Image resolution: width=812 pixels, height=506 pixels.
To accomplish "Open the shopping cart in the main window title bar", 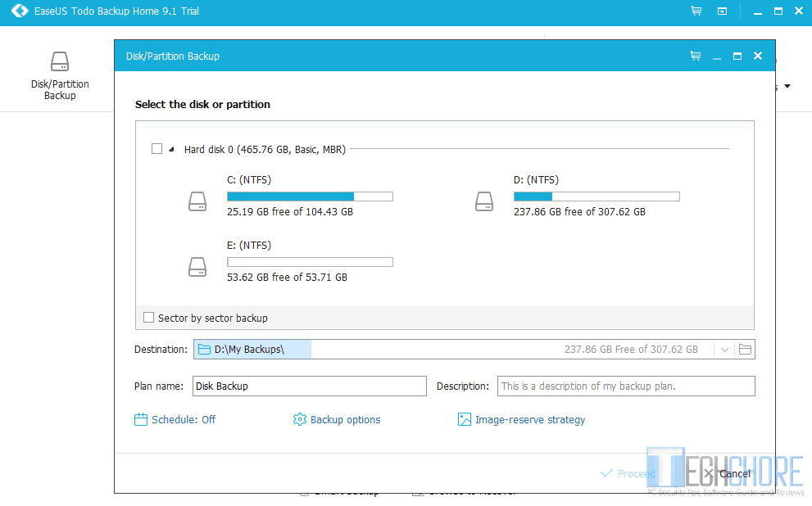I will (x=696, y=11).
